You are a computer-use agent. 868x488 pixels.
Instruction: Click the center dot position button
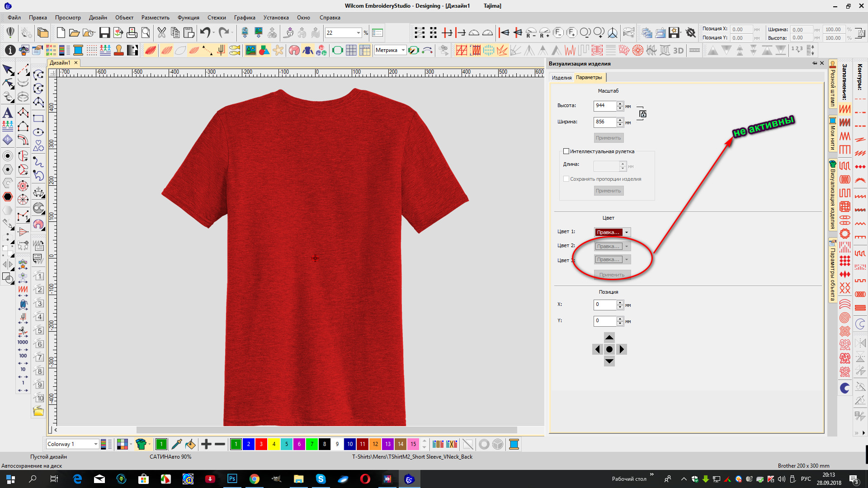[609, 349]
